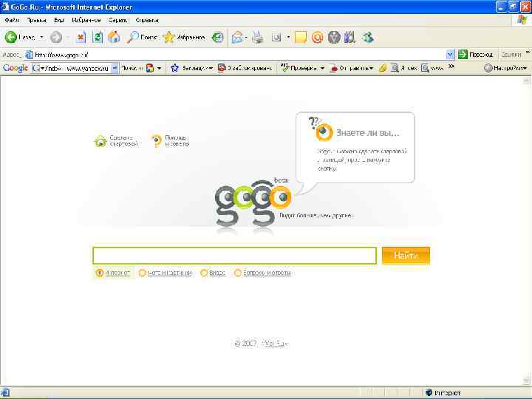This screenshot has height=399, width=532.
Task: Expand the Google toolbar overflow chevron
Action: tap(451, 66)
